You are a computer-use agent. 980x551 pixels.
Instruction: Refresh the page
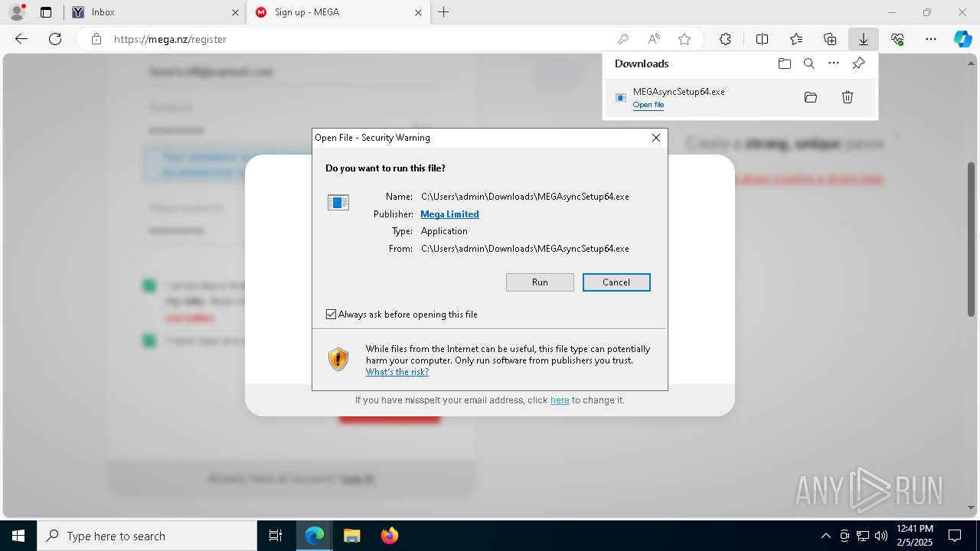pos(55,39)
